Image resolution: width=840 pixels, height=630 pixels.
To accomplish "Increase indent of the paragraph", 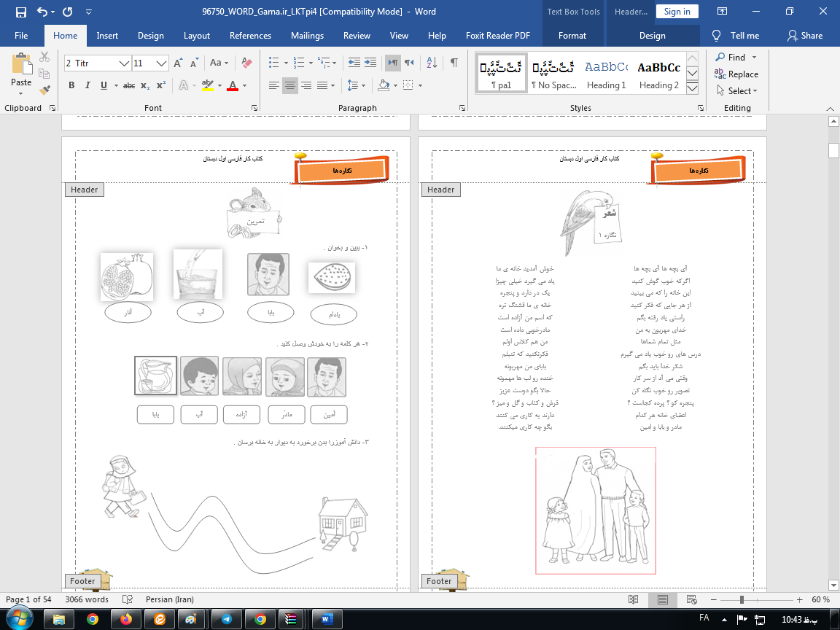I will [371, 63].
